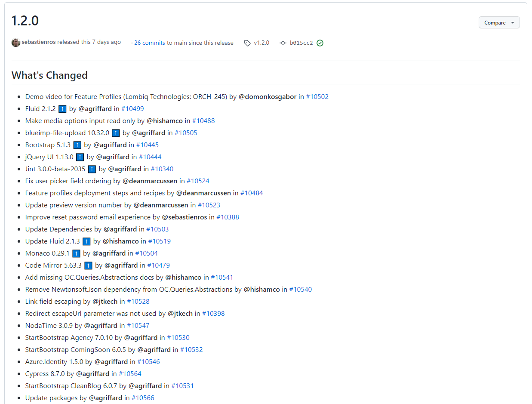This screenshot has height=404, width=532.
Task: Open commit b015cc2
Action: 301,43
